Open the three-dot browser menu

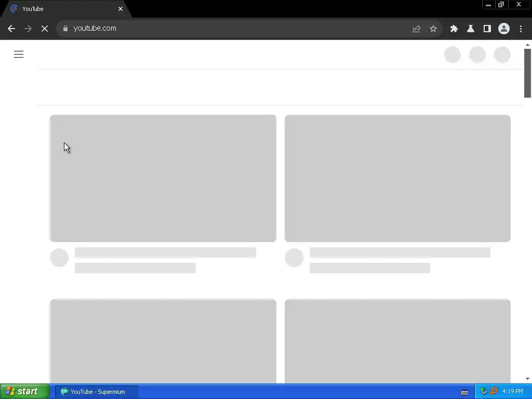pos(521,29)
